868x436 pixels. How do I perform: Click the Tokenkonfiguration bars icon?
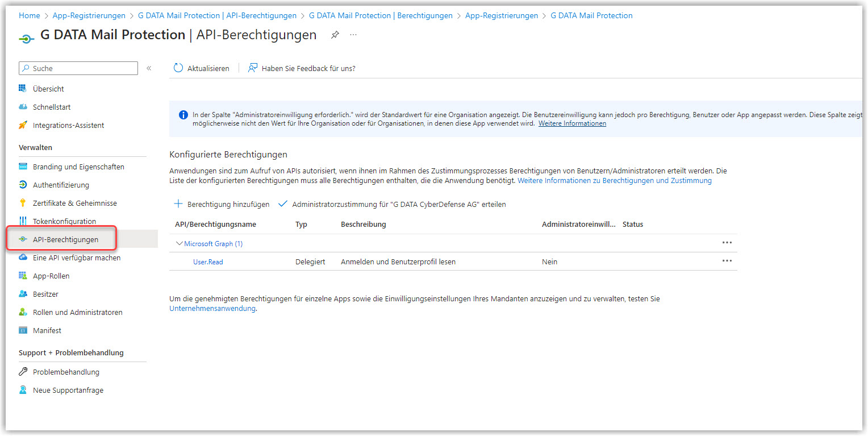(x=23, y=221)
